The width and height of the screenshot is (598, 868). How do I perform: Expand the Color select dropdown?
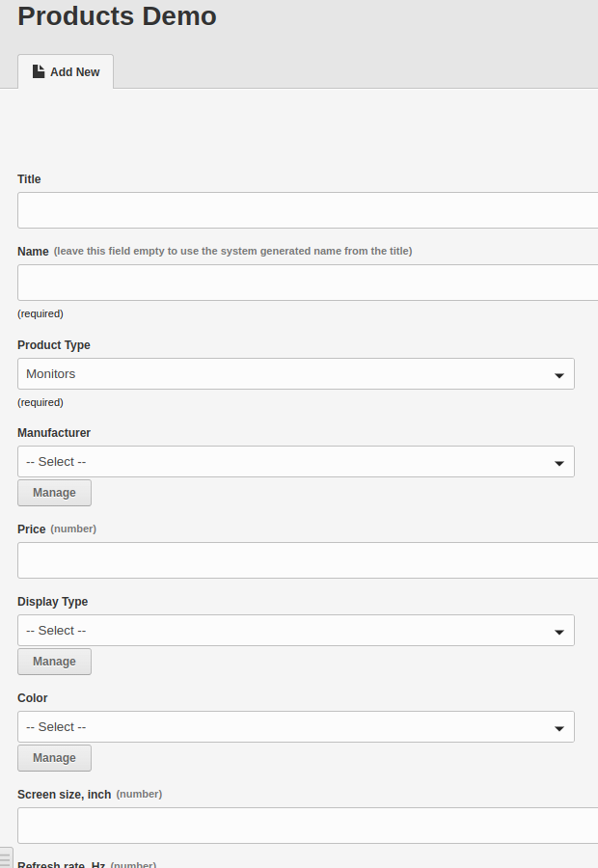(296, 727)
